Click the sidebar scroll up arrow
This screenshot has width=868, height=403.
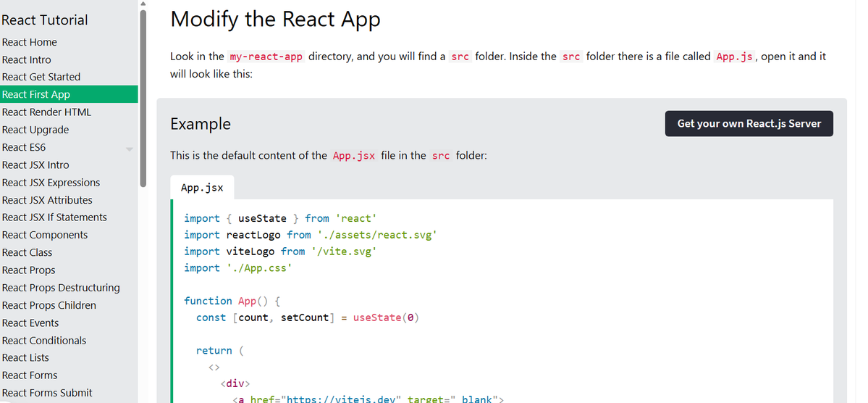143,4
